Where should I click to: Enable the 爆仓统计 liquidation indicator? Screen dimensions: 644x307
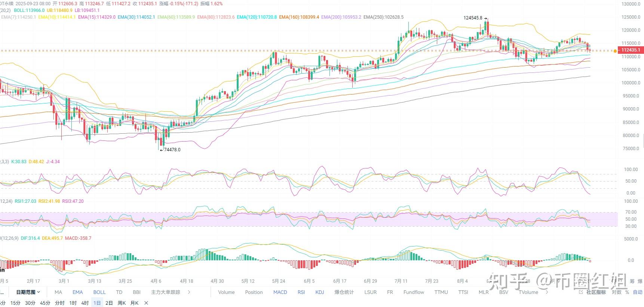point(344,292)
